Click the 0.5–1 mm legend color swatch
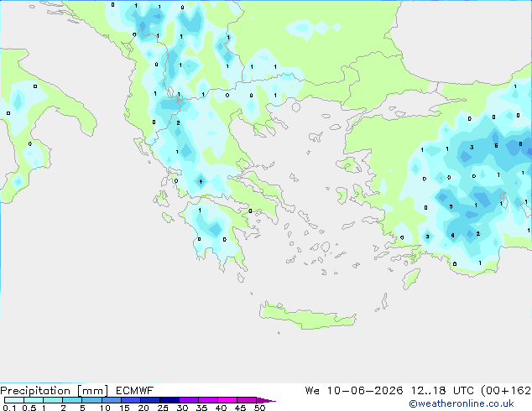Viewport: 532px width, 411px height. point(34,400)
